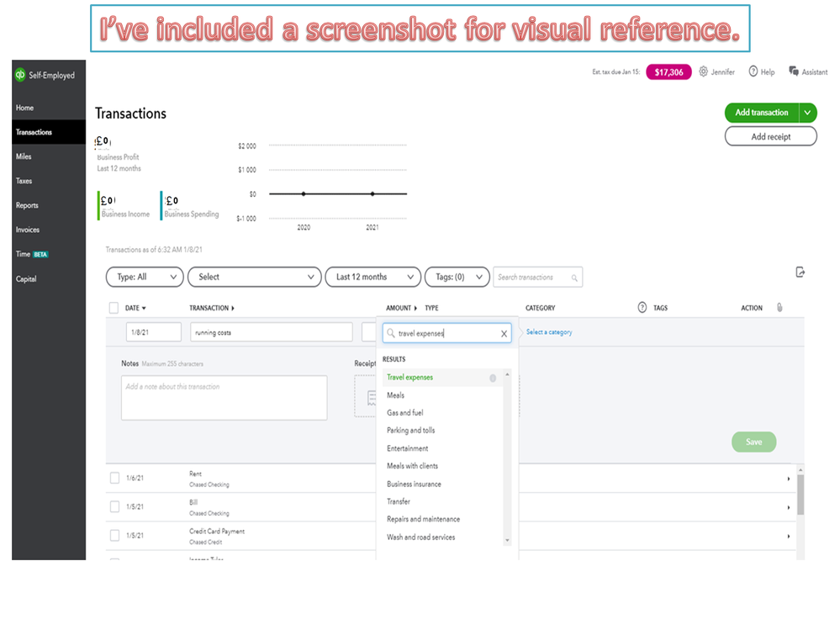This screenshot has width=840, height=630.
Task: Click the magnifier icon in Search transactions
Action: (574, 278)
